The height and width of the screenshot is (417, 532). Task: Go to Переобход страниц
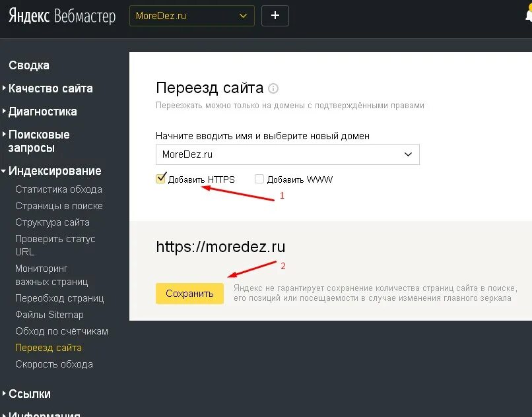tap(59, 298)
